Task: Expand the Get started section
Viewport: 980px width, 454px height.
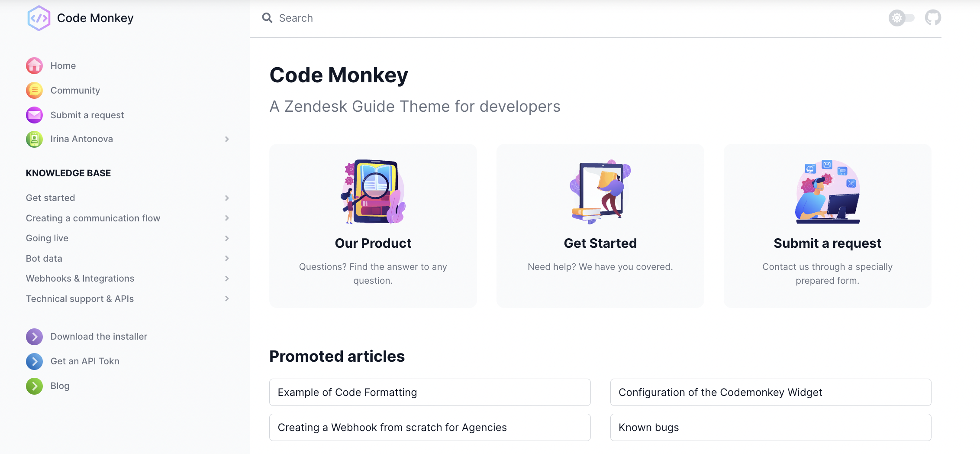Action: [227, 198]
